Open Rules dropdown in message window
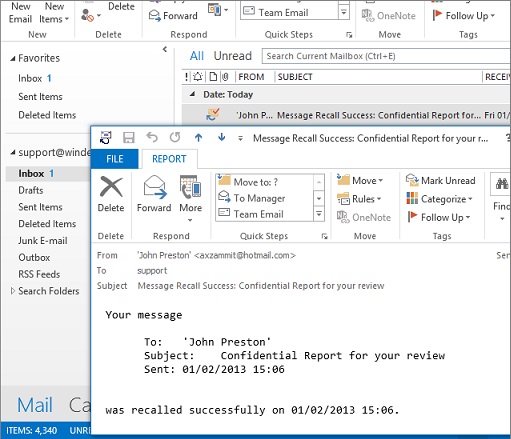The width and height of the screenshot is (511, 439). point(359,199)
